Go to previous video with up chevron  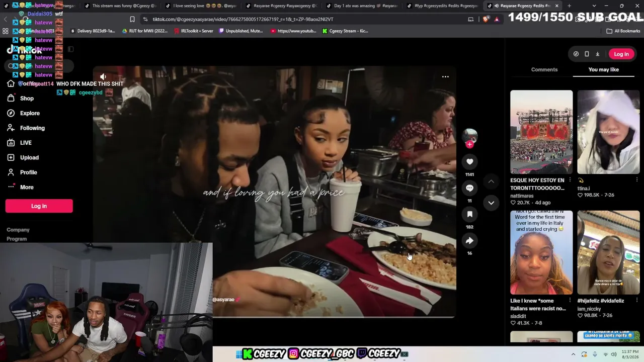(491, 182)
